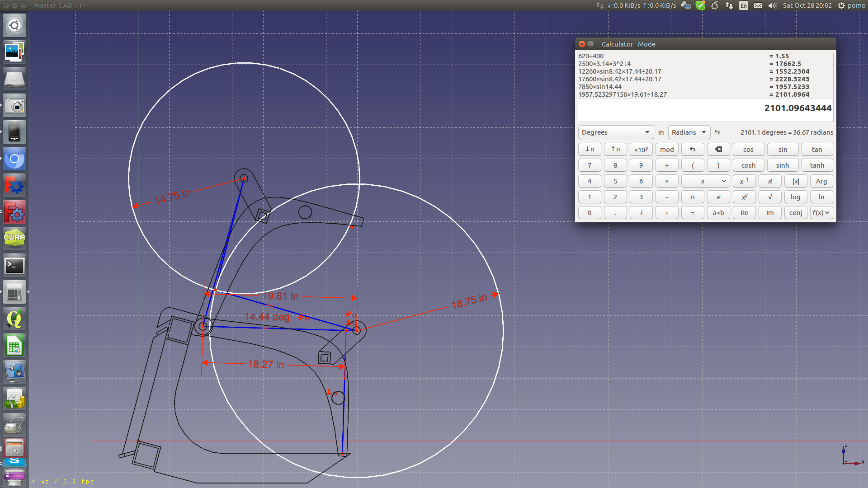Image resolution: width=868 pixels, height=488 pixels.
Task: Select history result 17662.5
Action: click(x=788, y=64)
